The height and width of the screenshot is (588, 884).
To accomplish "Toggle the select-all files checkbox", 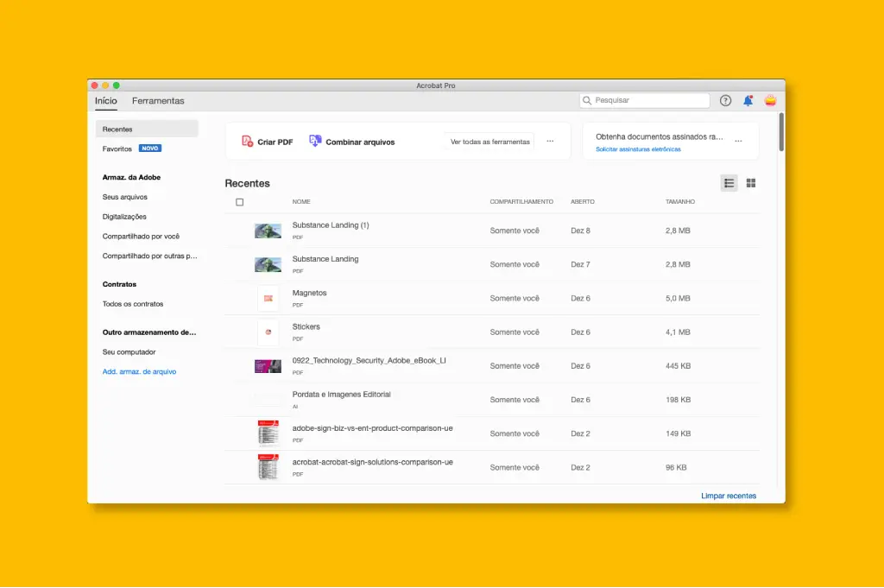I will 240,202.
